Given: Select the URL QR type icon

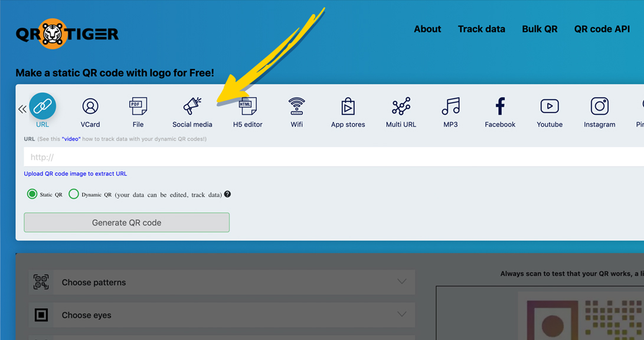Looking at the screenshot, I should point(43,107).
